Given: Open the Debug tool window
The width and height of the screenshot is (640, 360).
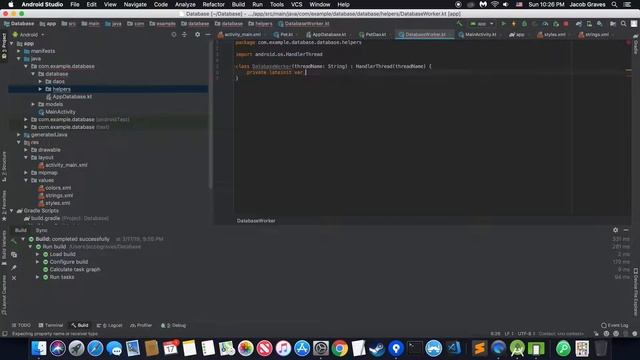Looking at the screenshot, I should [x=173, y=325].
